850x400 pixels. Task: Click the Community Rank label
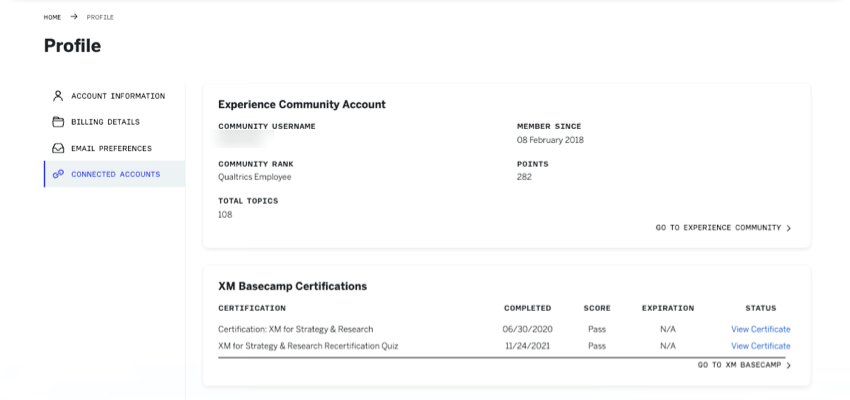point(256,164)
